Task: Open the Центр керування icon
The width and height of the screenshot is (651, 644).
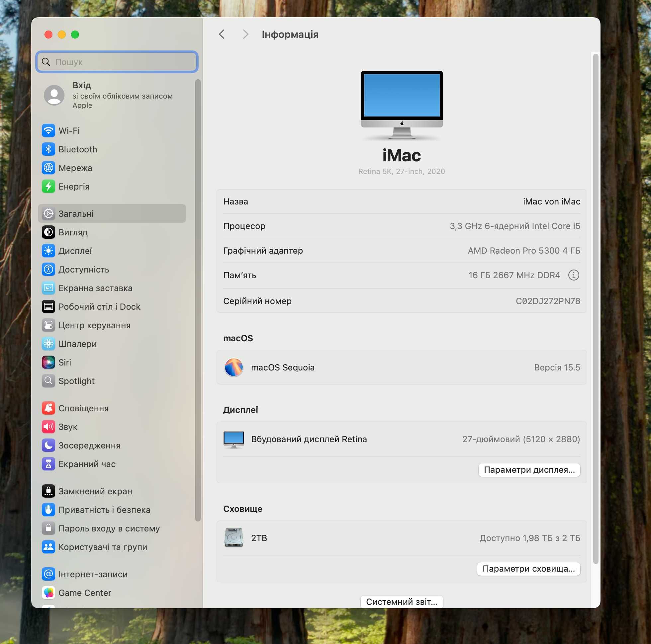Action: tap(48, 325)
